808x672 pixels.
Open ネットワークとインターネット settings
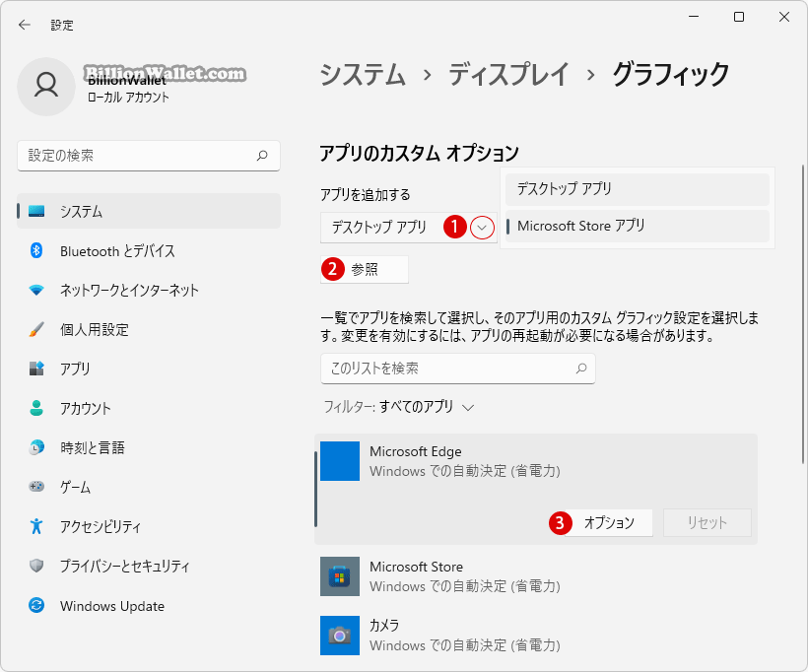(149, 290)
